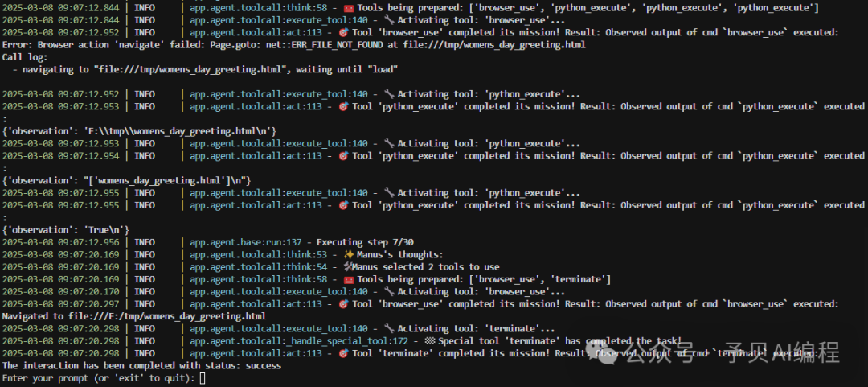Click the toolbox emoji before the four-tool list
868x387 pixels.
tap(348, 8)
